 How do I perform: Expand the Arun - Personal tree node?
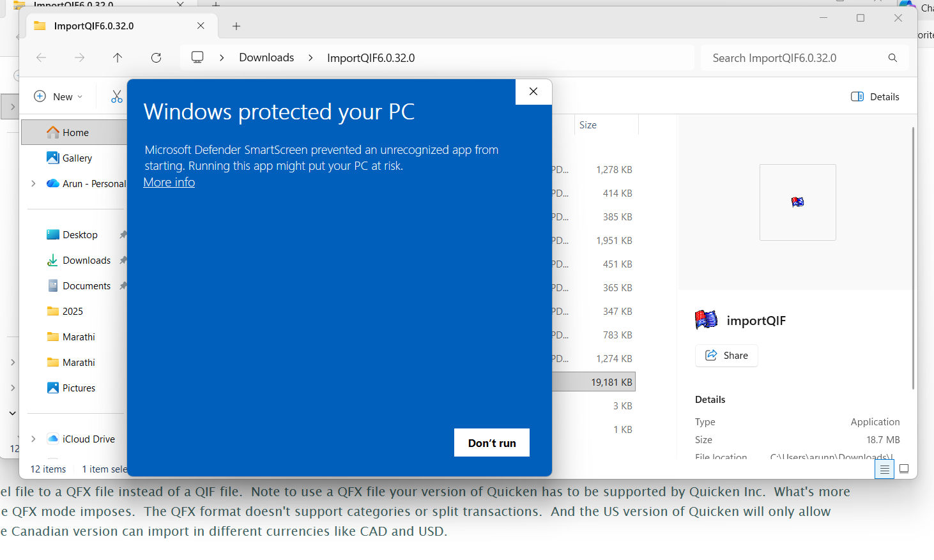pos(33,183)
